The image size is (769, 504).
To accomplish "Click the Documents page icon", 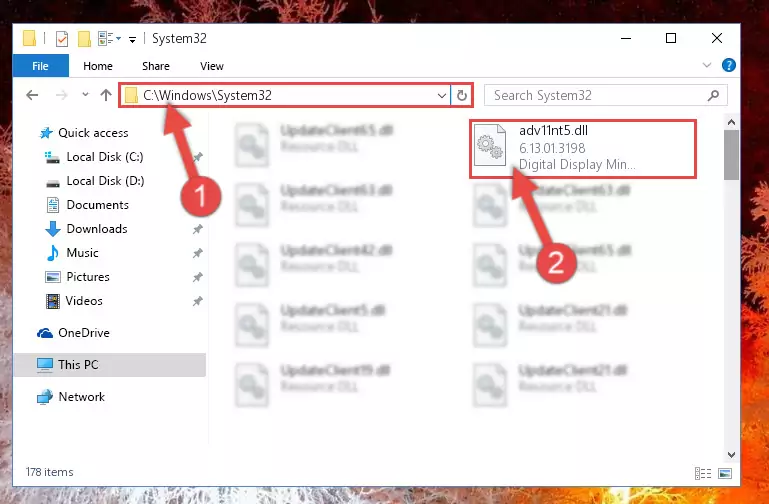I will (x=53, y=205).
